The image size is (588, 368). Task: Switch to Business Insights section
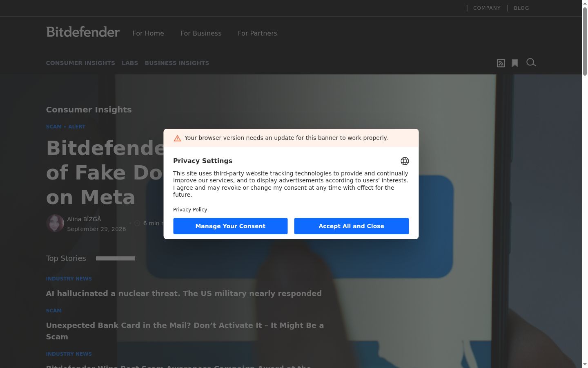[177, 63]
